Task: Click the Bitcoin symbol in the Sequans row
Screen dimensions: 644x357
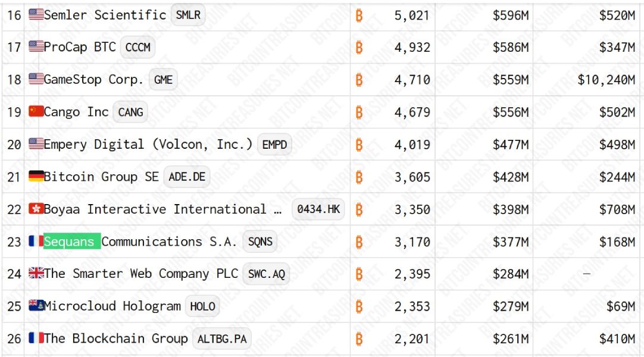Action: pyautogui.click(x=359, y=242)
